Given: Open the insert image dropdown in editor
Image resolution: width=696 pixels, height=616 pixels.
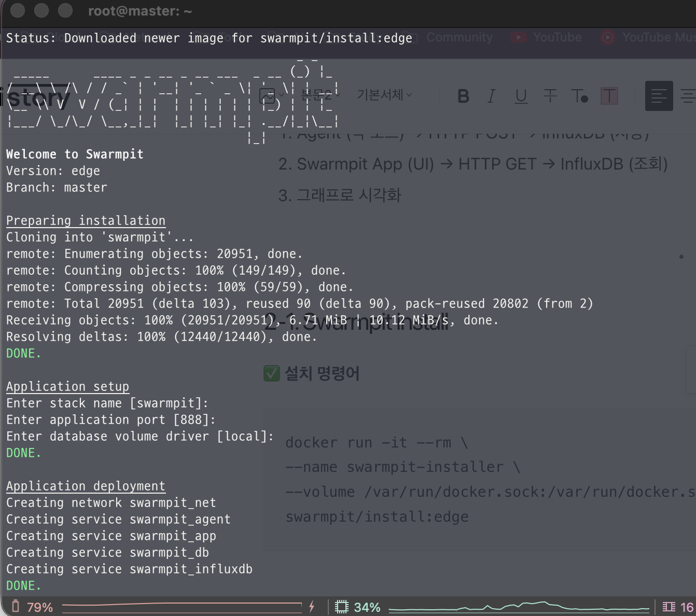Looking at the screenshot, I should tap(272, 96).
